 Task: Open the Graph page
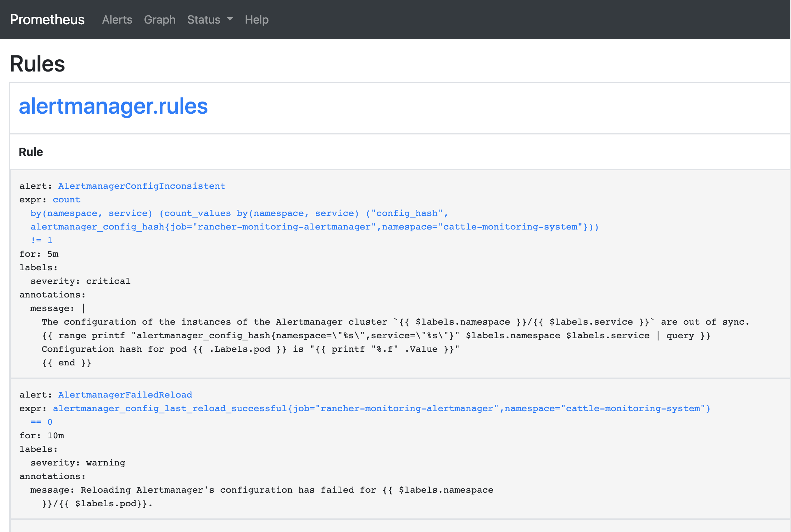pyautogui.click(x=160, y=19)
